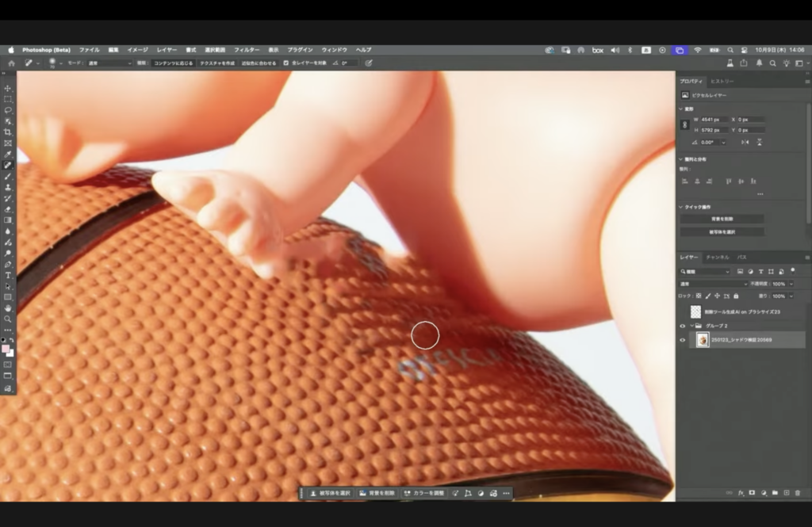Select the Crop tool
812x527 pixels.
pos(8,132)
